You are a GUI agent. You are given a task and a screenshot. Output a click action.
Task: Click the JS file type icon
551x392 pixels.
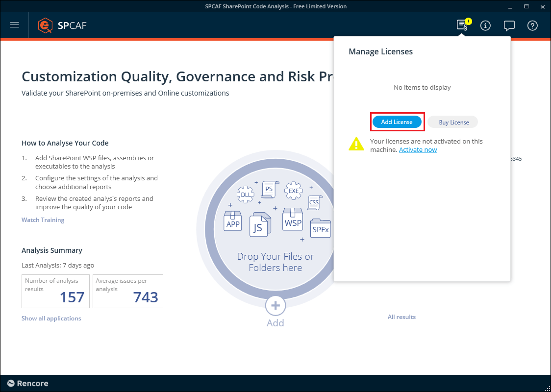coord(259,225)
